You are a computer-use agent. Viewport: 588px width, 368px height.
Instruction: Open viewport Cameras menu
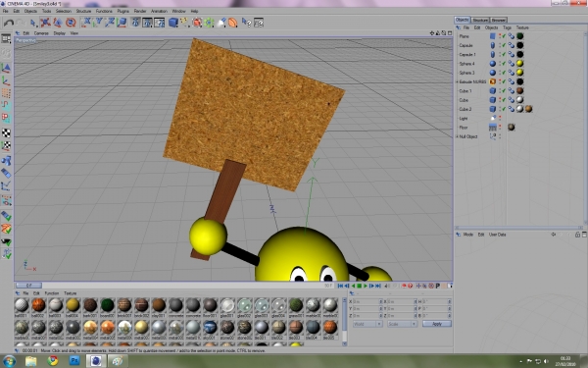click(41, 33)
